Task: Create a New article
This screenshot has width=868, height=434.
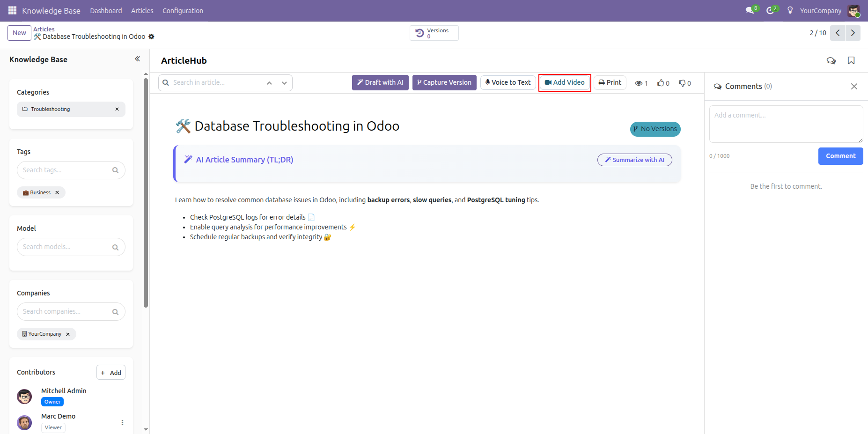Action: point(19,33)
